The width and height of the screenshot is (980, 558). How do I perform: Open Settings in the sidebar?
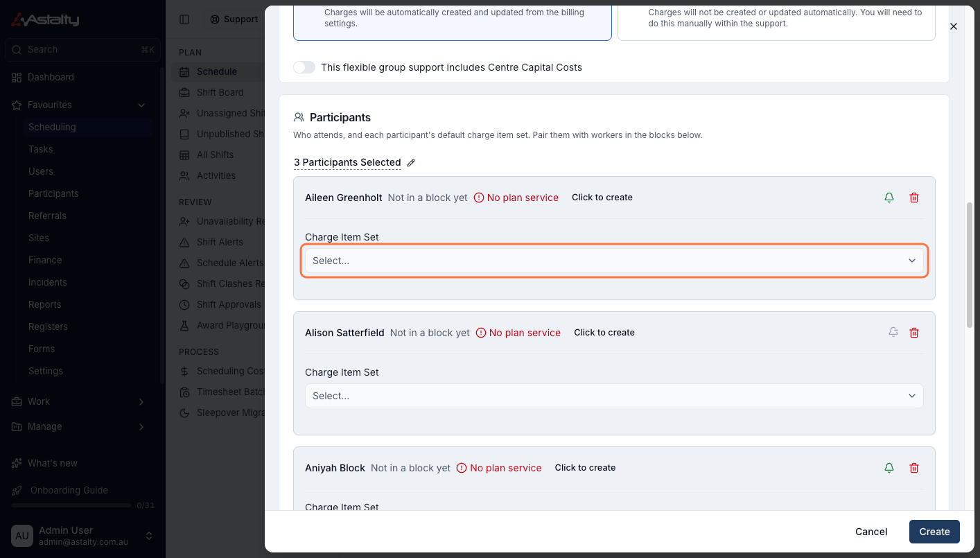(x=46, y=371)
